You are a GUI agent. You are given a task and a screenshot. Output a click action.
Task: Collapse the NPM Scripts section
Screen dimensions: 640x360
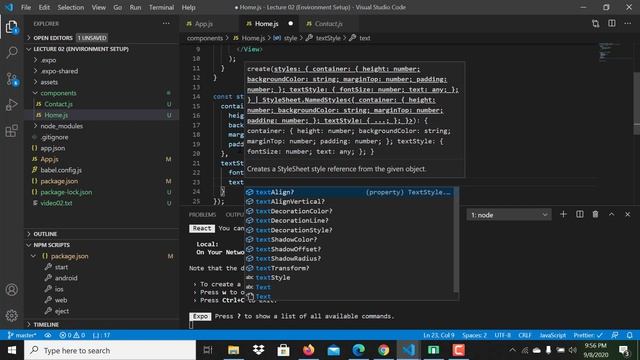[x=101, y=245]
